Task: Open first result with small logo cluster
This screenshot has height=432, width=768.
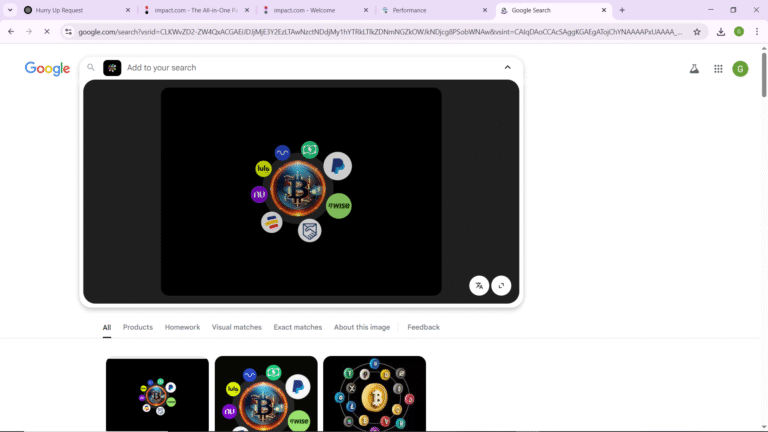Action: point(157,394)
